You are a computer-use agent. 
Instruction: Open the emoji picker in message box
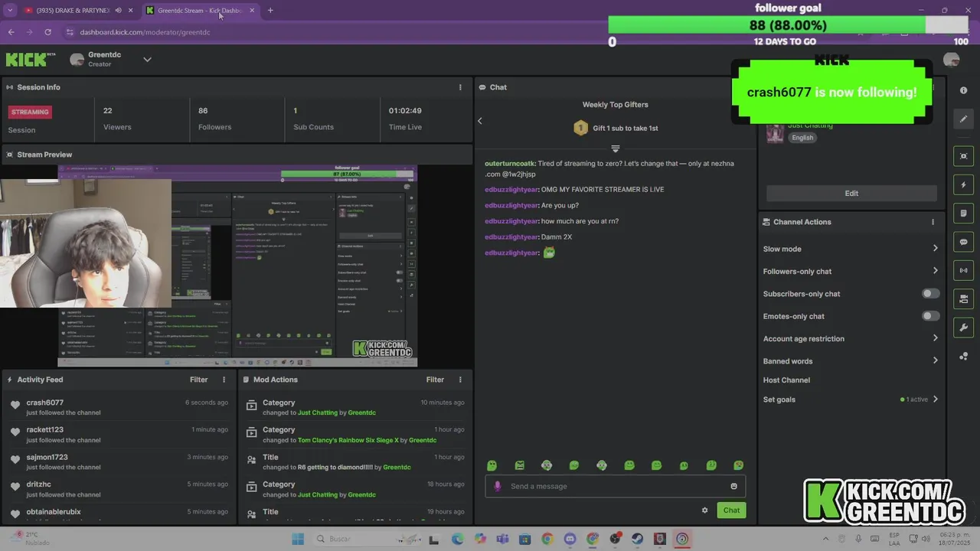733,486
